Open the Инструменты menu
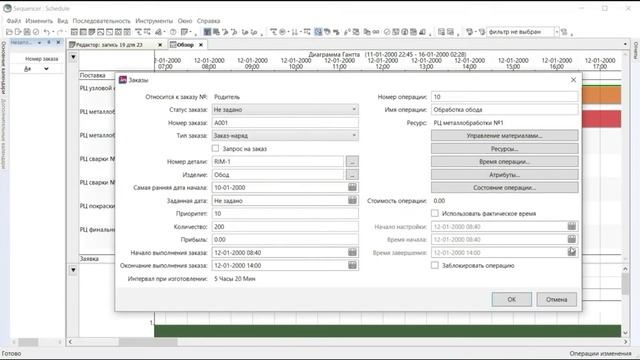The image size is (640, 360). coord(154,21)
